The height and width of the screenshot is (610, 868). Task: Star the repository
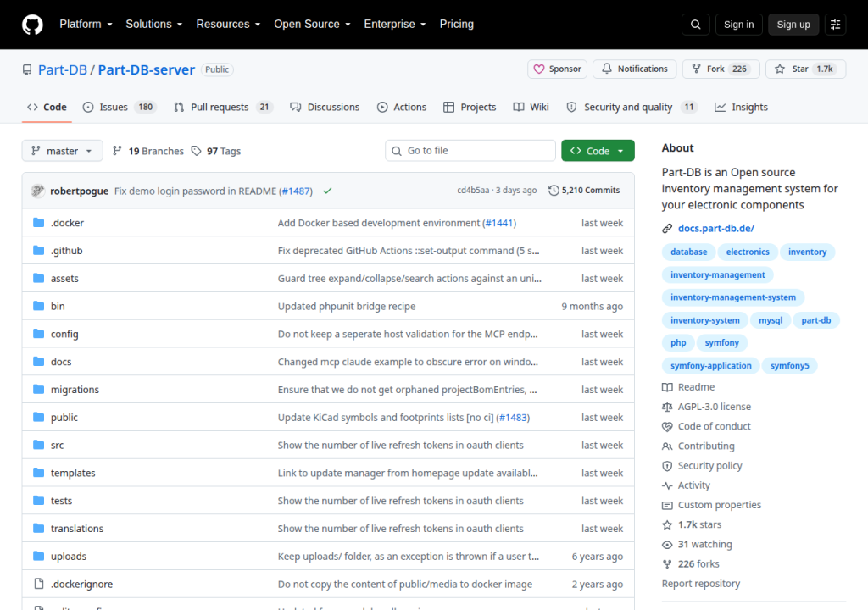point(805,69)
